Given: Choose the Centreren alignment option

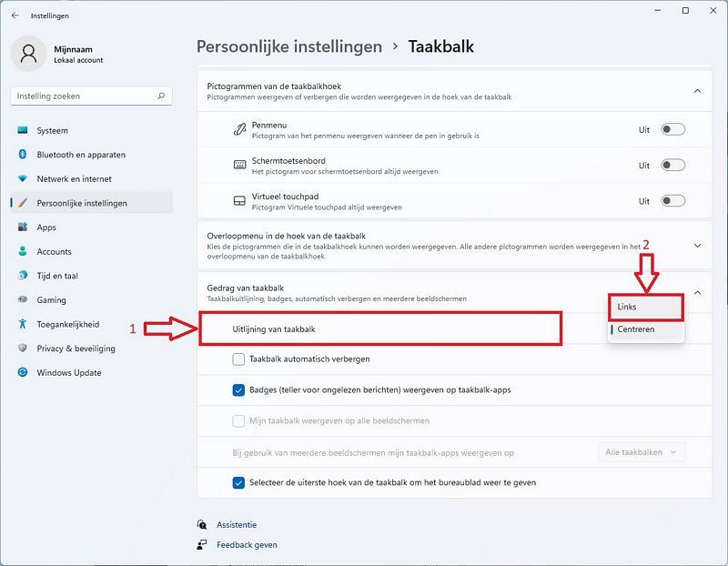Looking at the screenshot, I should [x=646, y=329].
